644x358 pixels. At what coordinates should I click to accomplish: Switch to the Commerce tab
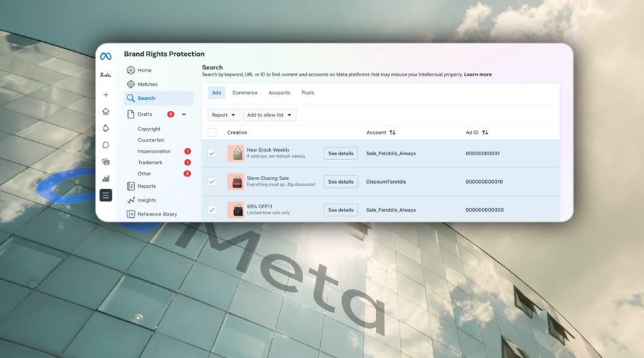point(245,93)
